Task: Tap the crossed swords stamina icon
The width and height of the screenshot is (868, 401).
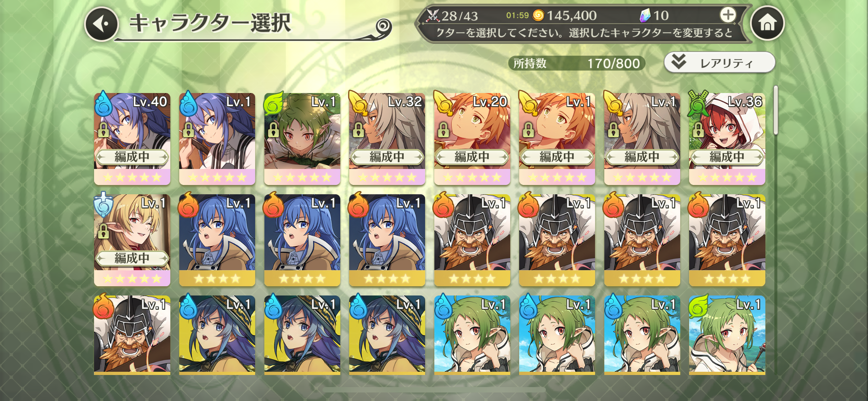Action: 433,15
